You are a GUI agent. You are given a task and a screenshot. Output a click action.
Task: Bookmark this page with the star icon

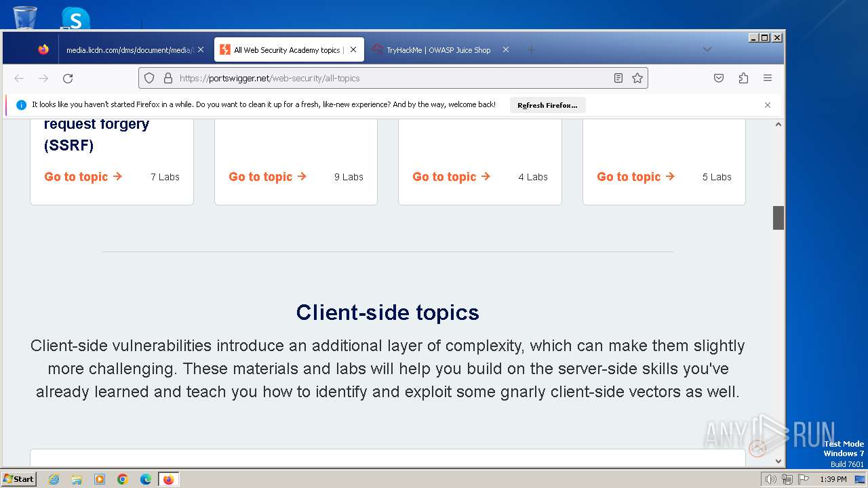coord(637,78)
